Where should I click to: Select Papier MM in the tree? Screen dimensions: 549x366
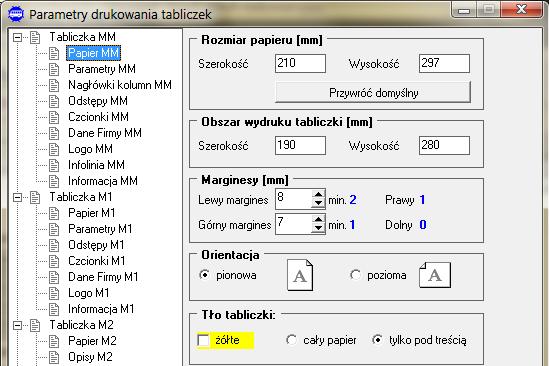point(93,53)
